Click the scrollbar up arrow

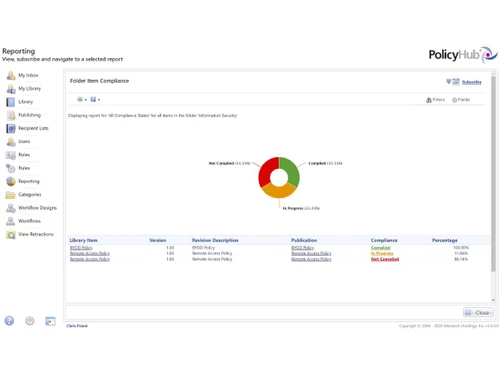(x=493, y=73)
